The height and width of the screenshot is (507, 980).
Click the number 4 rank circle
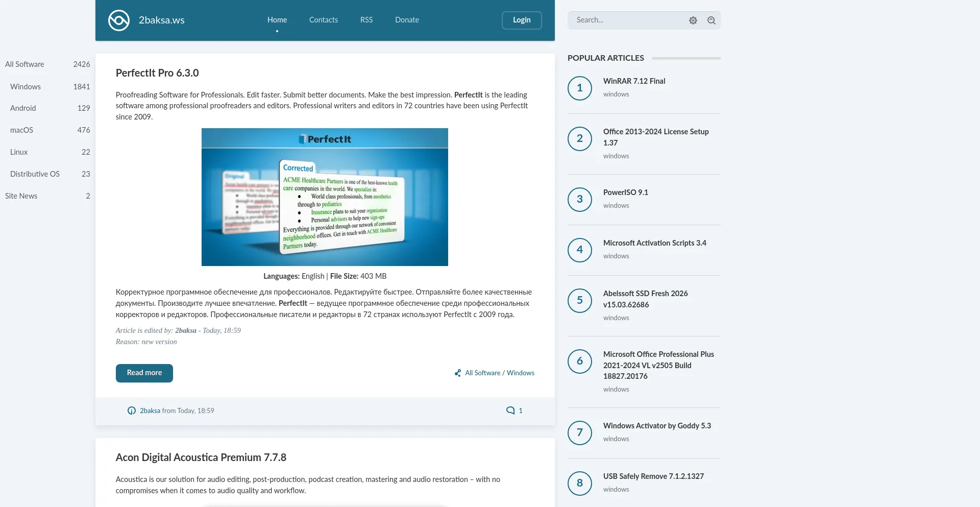580,250
